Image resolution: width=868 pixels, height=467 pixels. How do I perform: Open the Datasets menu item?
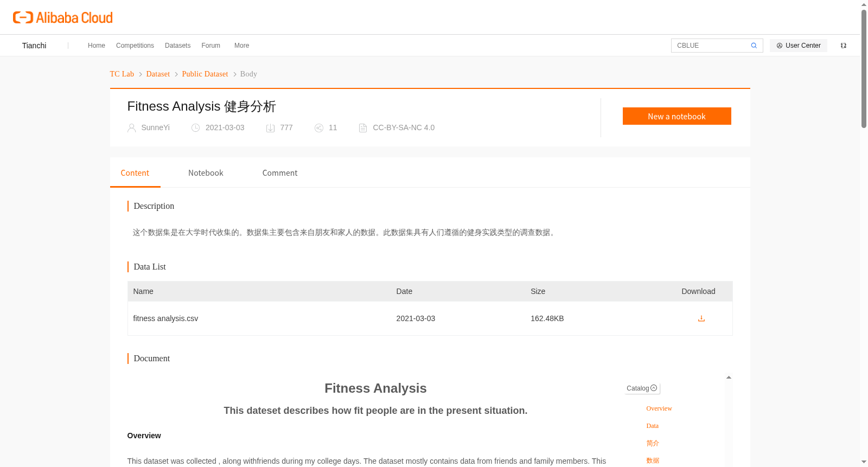[x=177, y=46]
